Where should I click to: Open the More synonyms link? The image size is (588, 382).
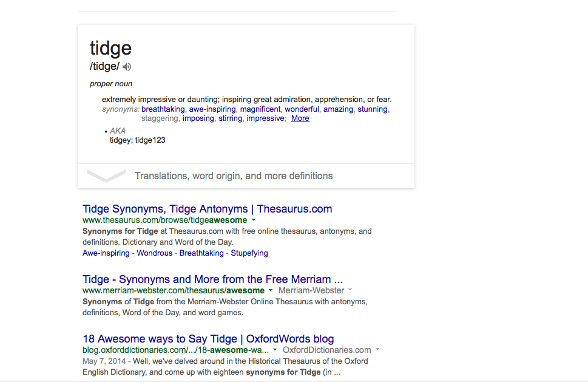[x=300, y=118]
